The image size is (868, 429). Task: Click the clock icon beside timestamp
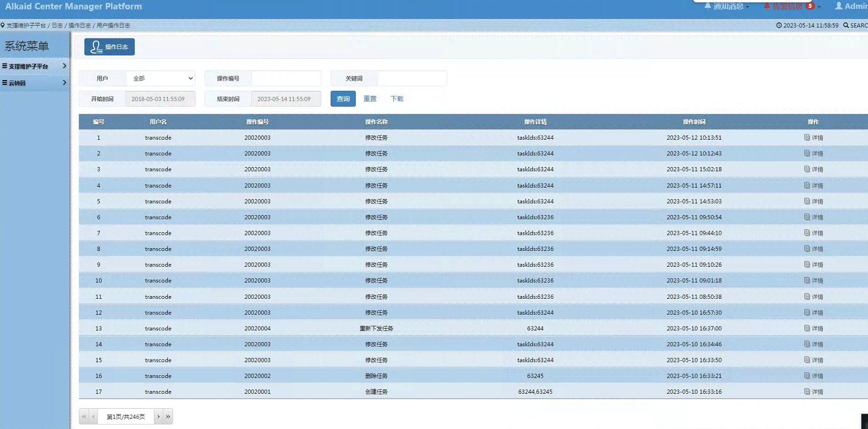click(779, 25)
